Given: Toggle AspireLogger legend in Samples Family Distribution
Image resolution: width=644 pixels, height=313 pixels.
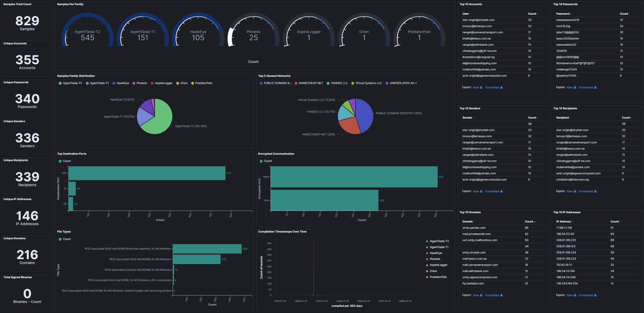Looking at the screenshot, I should (162, 83).
